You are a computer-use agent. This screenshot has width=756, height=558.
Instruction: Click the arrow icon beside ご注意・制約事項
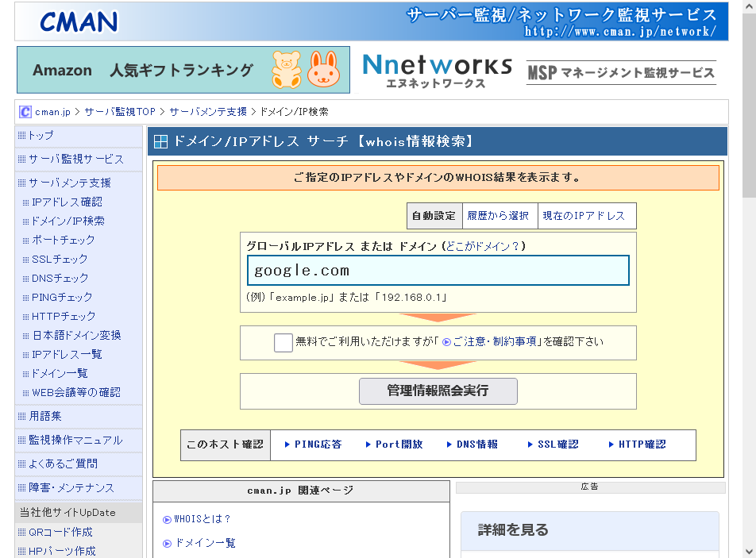(x=446, y=342)
